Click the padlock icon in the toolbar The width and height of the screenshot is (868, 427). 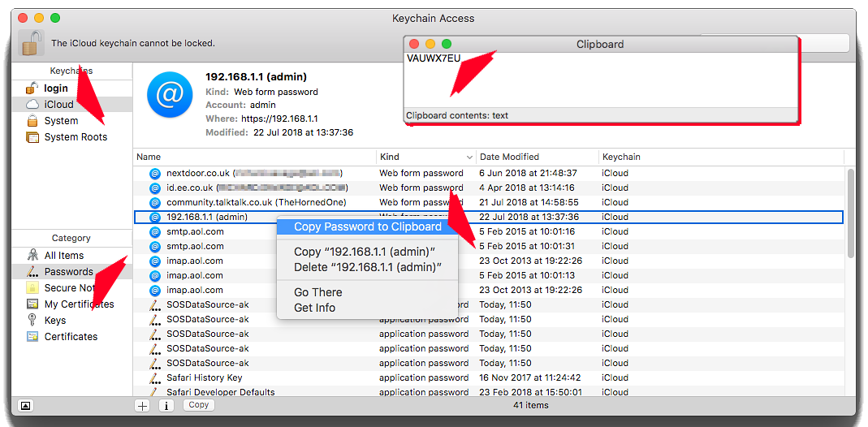[x=30, y=43]
